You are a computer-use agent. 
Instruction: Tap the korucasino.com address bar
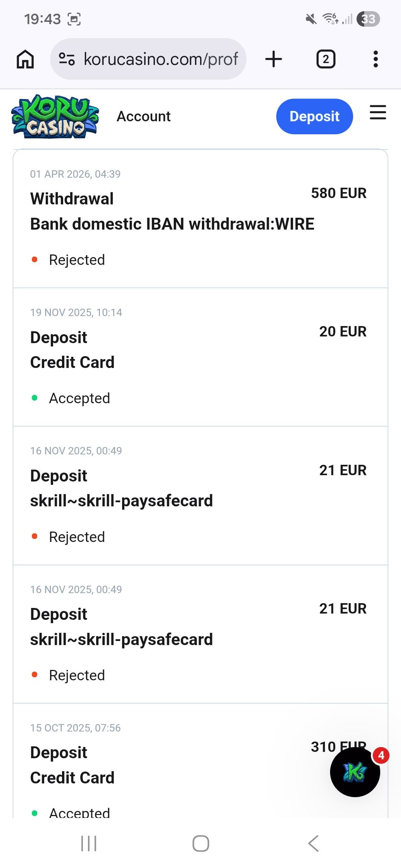[160, 59]
